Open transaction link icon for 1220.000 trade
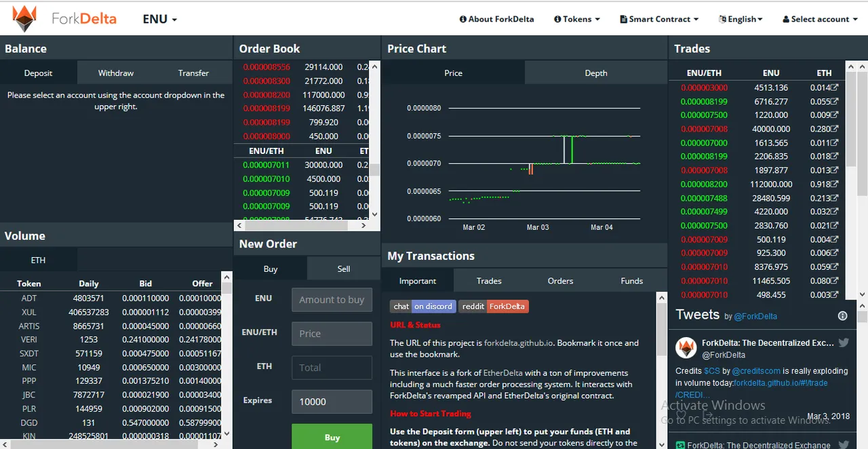The image size is (868, 449). tap(835, 115)
